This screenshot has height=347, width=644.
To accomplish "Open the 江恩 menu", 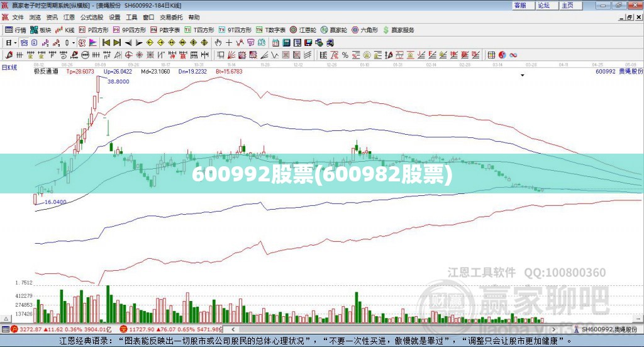I will 69,17.
